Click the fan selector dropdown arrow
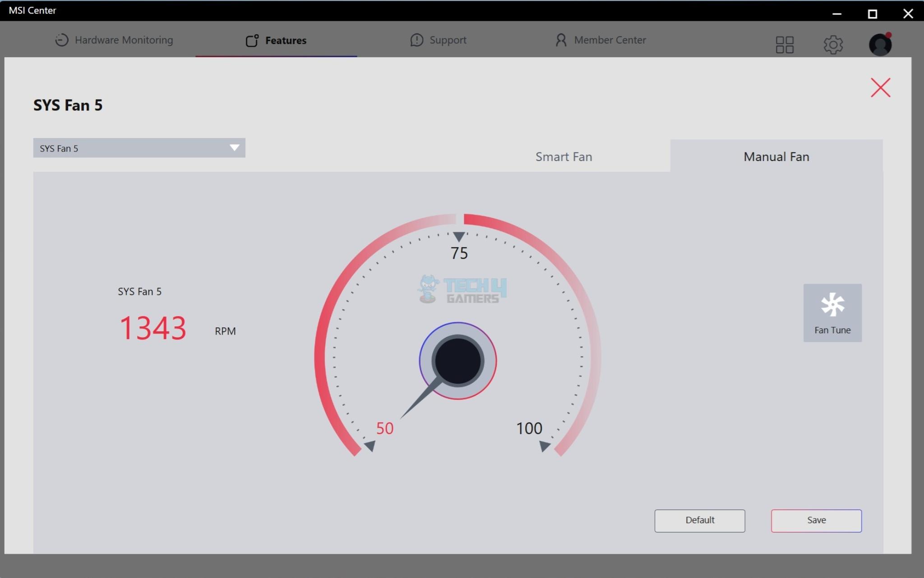The height and width of the screenshot is (578, 924). coord(234,148)
